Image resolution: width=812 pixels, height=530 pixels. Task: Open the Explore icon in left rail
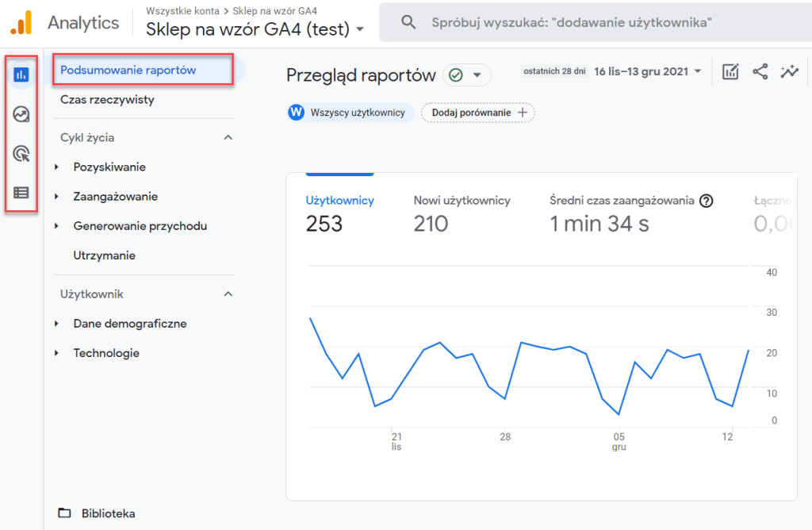coord(21,115)
